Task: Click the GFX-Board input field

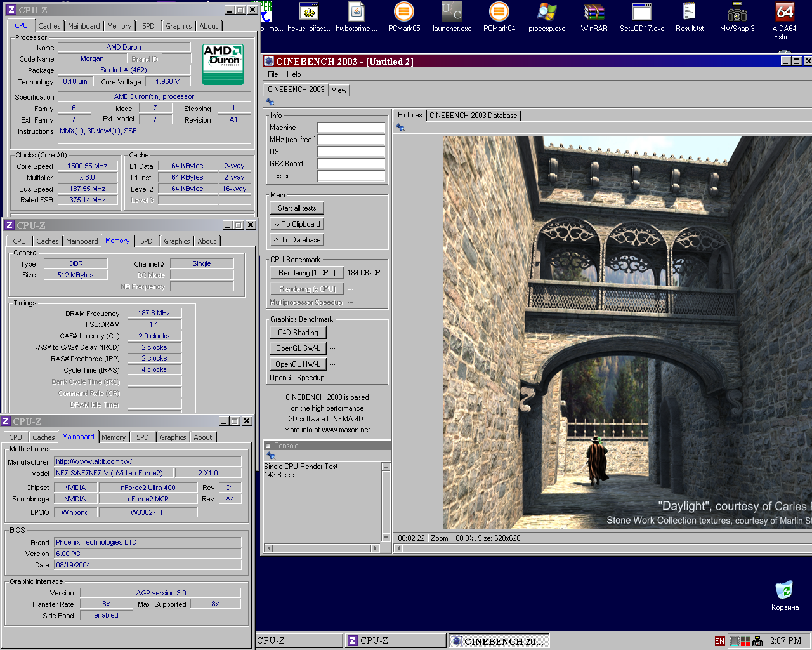Action: [351, 164]
